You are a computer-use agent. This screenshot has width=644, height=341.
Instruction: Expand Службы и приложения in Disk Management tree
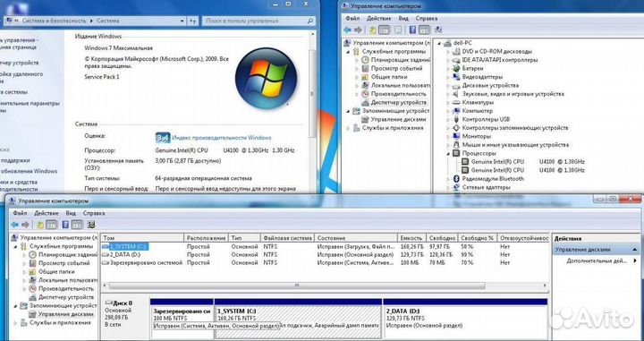coord(16,323)
